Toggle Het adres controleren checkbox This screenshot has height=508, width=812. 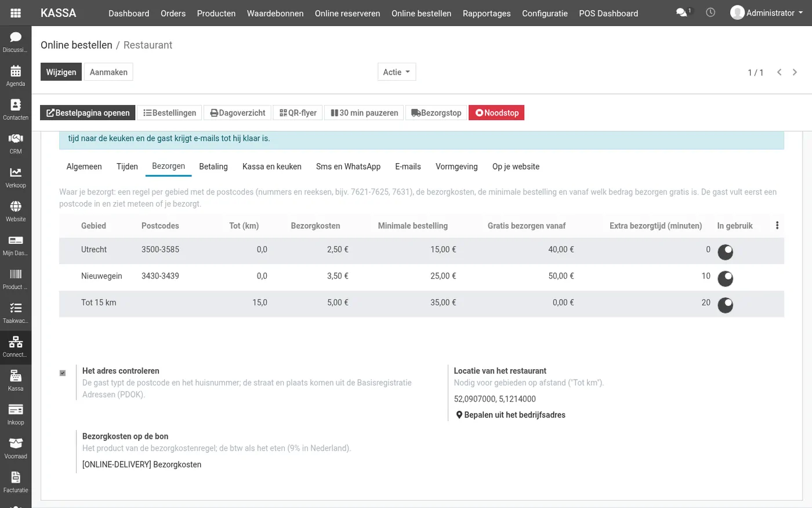(63, 373)
